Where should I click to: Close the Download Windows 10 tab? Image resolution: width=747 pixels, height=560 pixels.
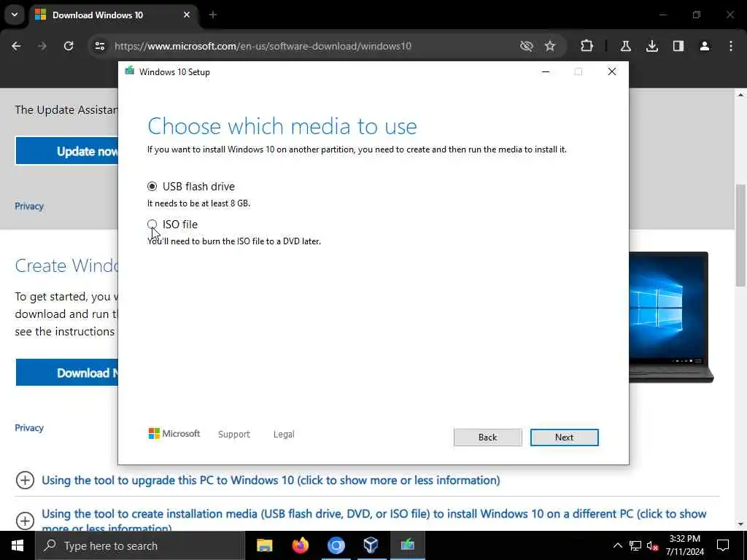click(187, 15)
